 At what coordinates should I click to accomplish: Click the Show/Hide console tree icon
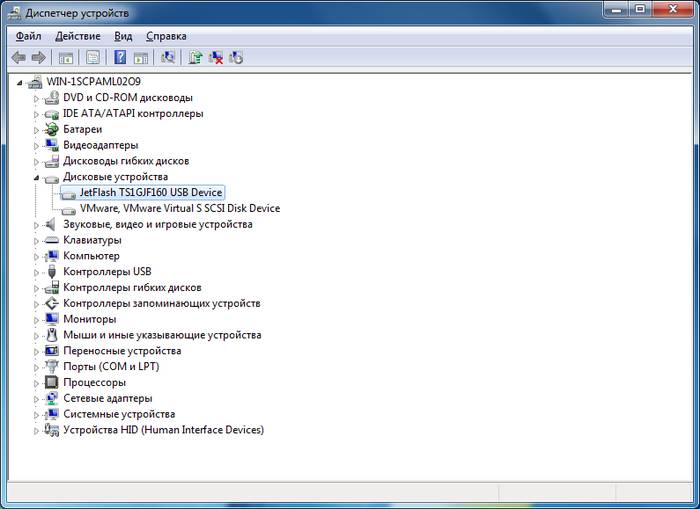pos(66,58)
